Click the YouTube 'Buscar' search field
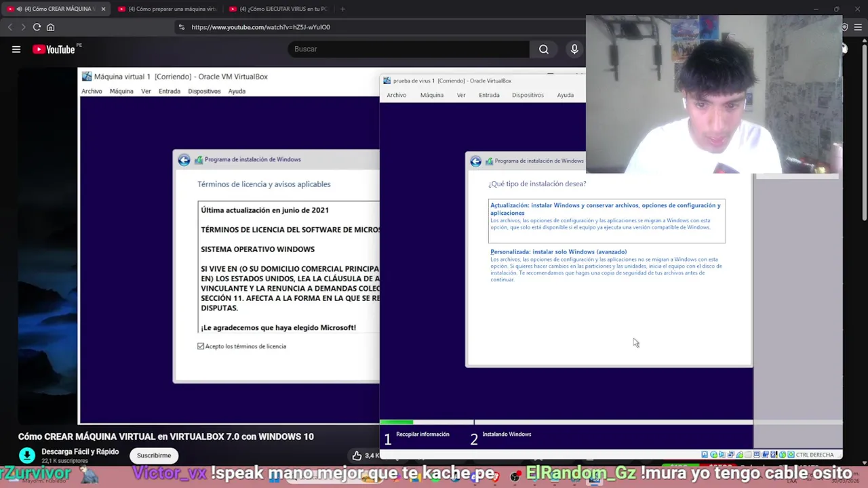The height and width of the screenshot is (488, 868). (408, 49)
